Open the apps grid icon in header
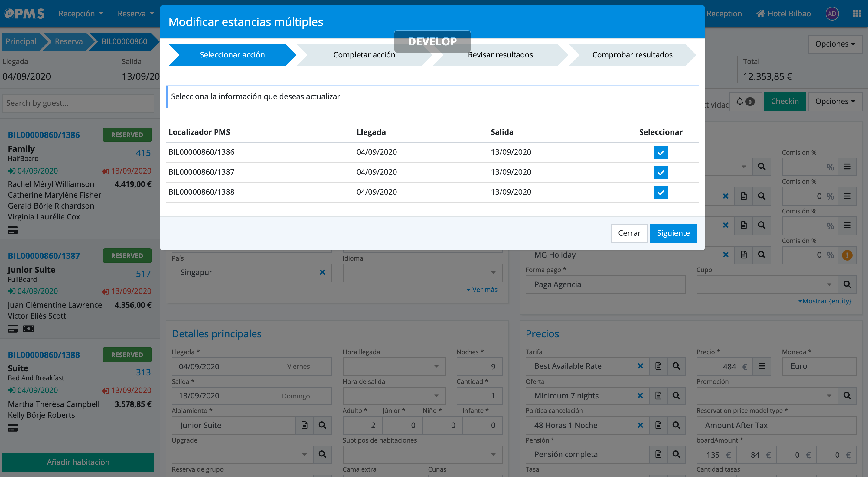Screen dimensions: 868x477 857,14
